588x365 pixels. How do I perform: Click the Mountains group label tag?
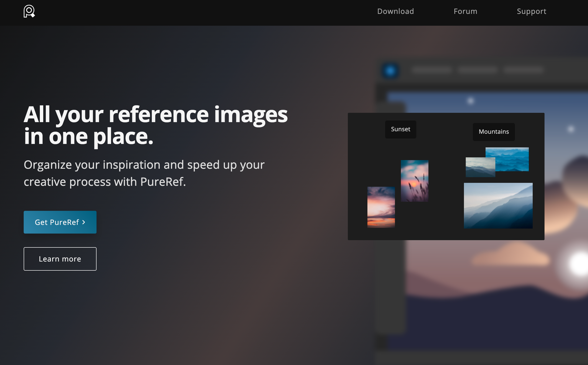pos(494,132)
